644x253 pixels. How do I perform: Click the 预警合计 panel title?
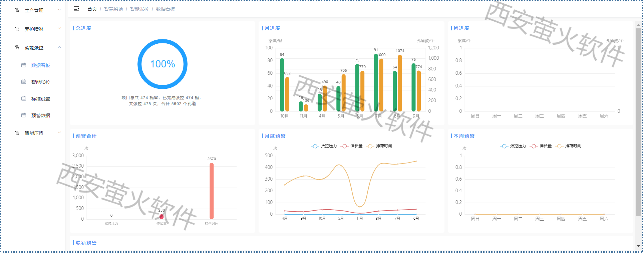pos(86,136)
